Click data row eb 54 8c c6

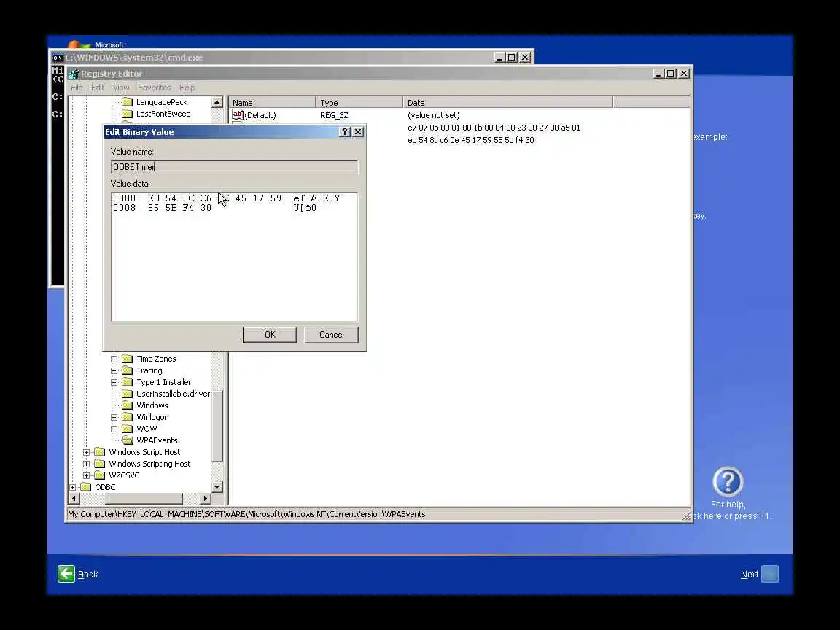pos(471,140)
